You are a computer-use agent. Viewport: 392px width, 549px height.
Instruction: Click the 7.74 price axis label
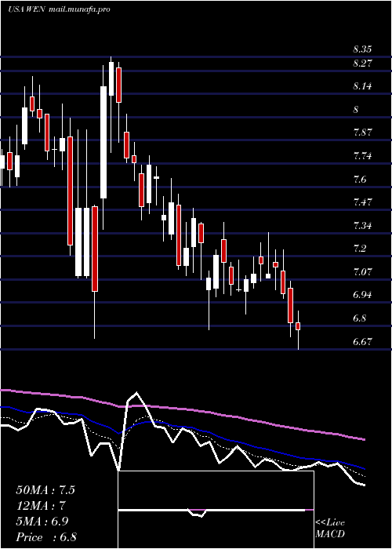click(362, 155)
